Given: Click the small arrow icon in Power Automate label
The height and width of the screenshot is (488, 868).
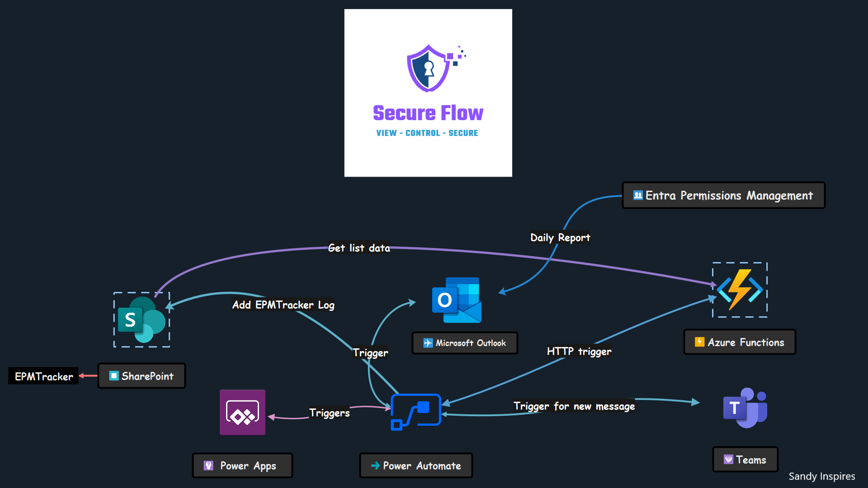Looking at the screenshot, I should pos(375,465).
